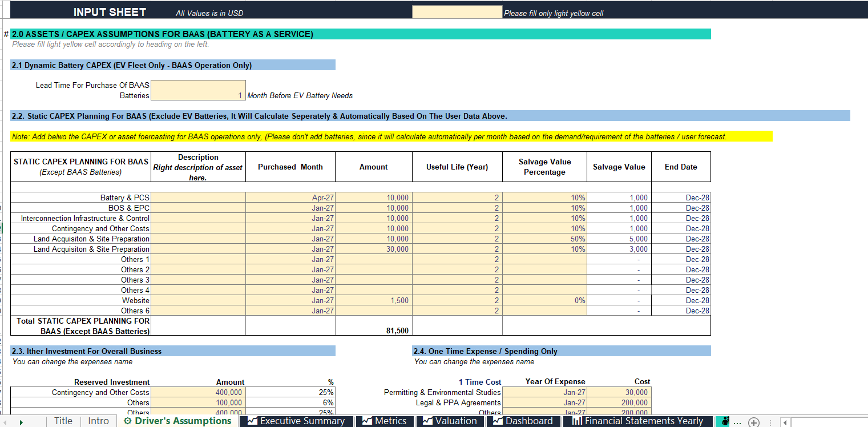The image size is (868, 427).
Task: Select the 3,000 salvage value cell
Action: [x=619, y=249]
